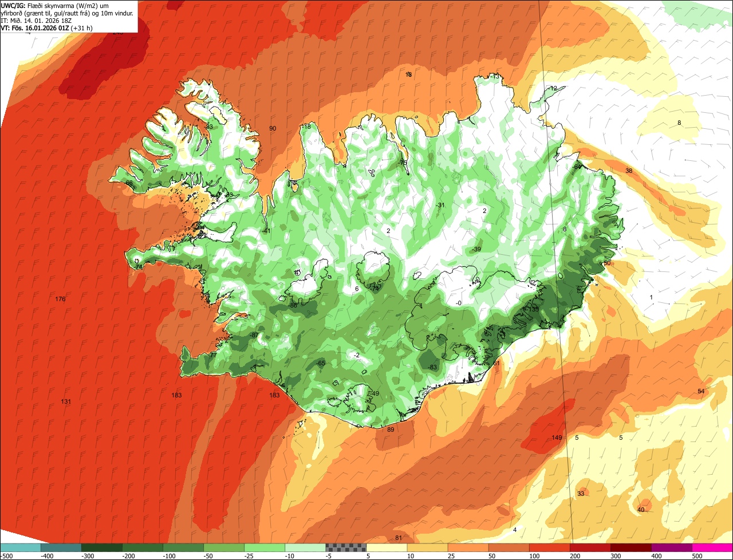The width and height of the screenshot is (733, 560).
Task: Click the dark teal swatch between -400 and -300
Action: point(61,547)
